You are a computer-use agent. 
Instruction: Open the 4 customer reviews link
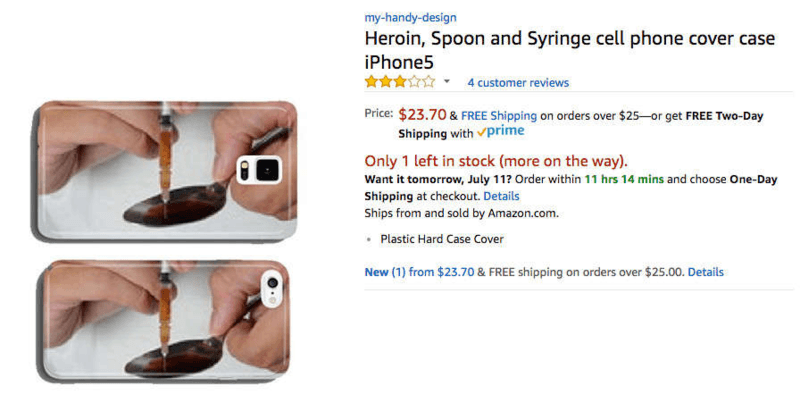click(517, 82)
